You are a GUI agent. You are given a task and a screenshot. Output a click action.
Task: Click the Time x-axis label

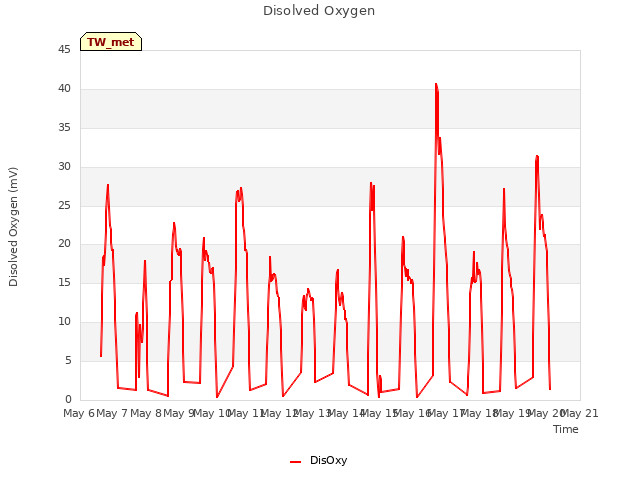(x=566, y=429)
